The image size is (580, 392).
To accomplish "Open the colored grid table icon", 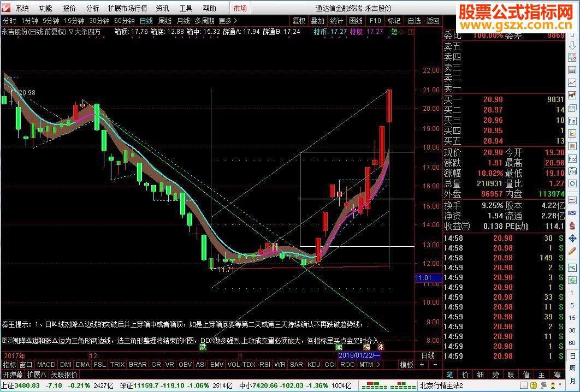I will click(x=572, y=70).
